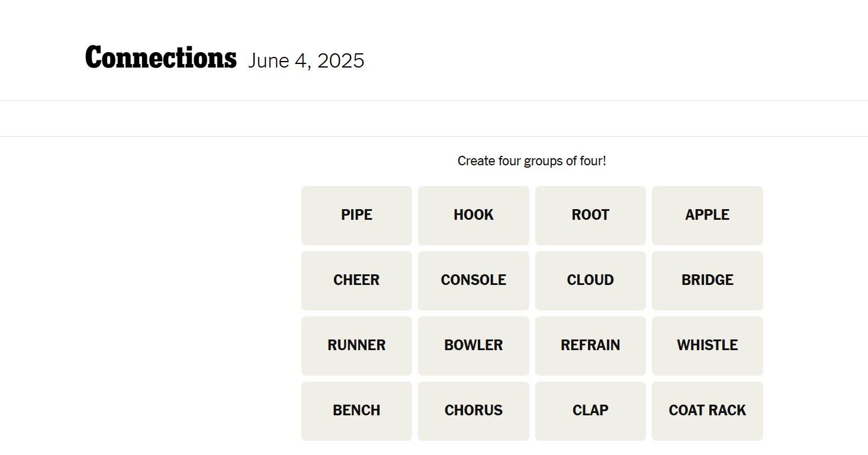Viewport: 868px width, 455px height.
Task: Pick the BOWLER tile
Action: 473,345
